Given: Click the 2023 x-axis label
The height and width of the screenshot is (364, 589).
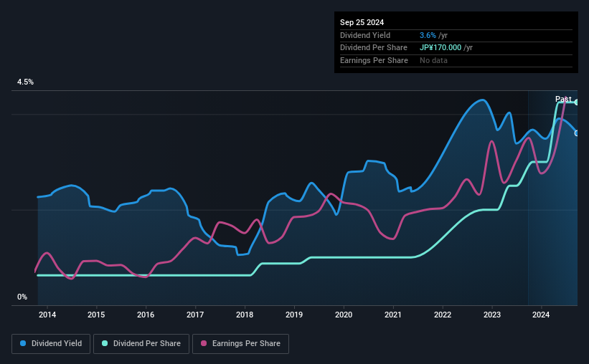Looking at the screenshot, I should pos(492,315).
